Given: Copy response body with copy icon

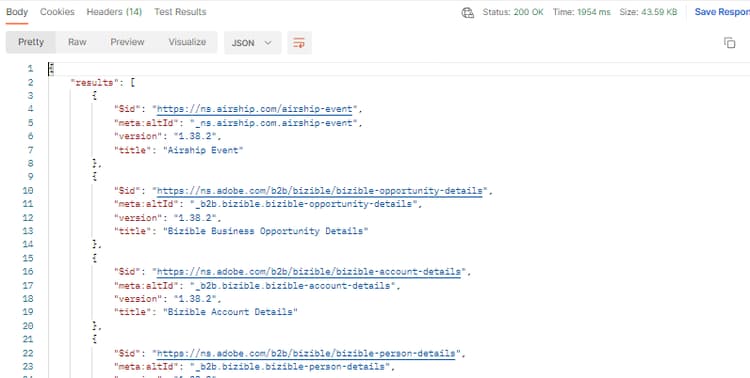Looking at the screenshot, I should [x=729, y=43].
